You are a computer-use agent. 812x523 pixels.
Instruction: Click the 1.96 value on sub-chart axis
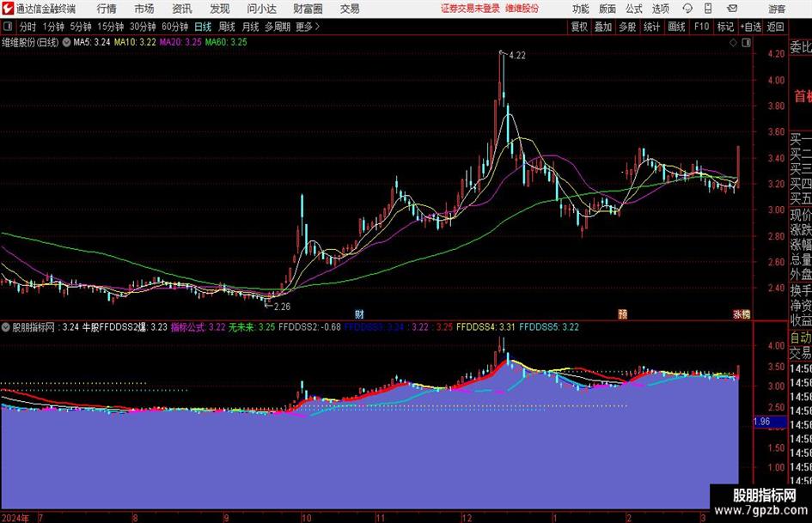click(762, 422)
